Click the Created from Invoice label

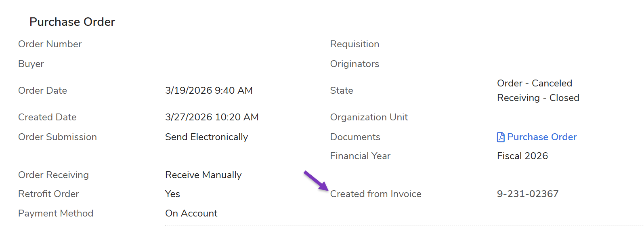point(375,194)
